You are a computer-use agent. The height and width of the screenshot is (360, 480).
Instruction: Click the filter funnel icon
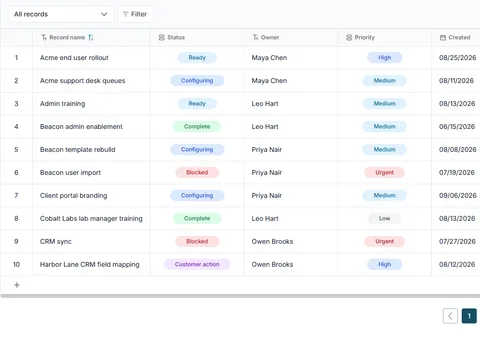pyautogui.click(x=125, y=14)
